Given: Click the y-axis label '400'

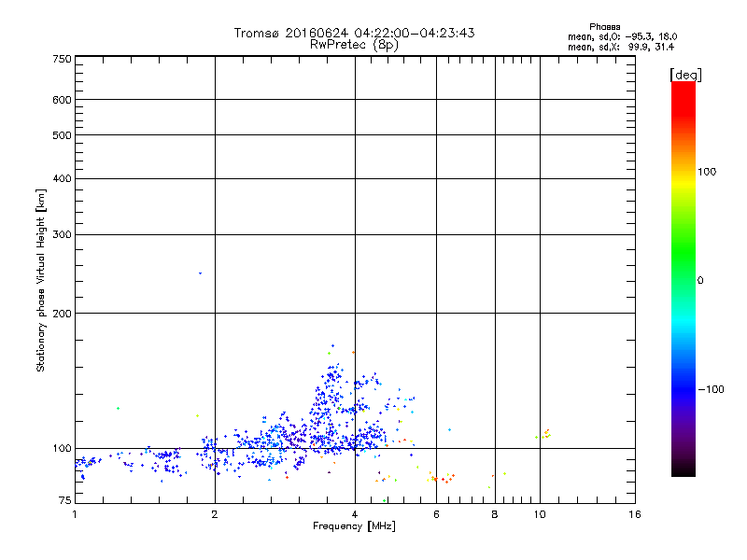Looking at the screenshot, I should pyautogui.click(x=62, y=179).
